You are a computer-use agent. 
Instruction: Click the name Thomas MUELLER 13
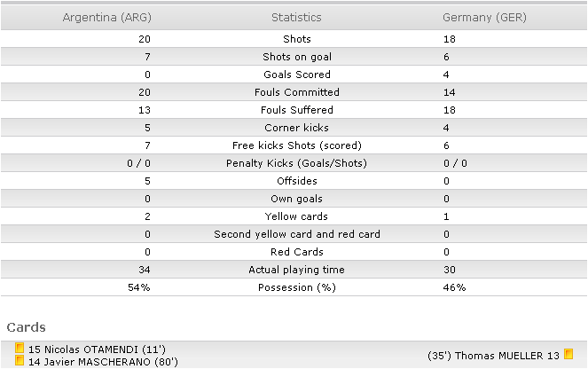click(507, 356)
